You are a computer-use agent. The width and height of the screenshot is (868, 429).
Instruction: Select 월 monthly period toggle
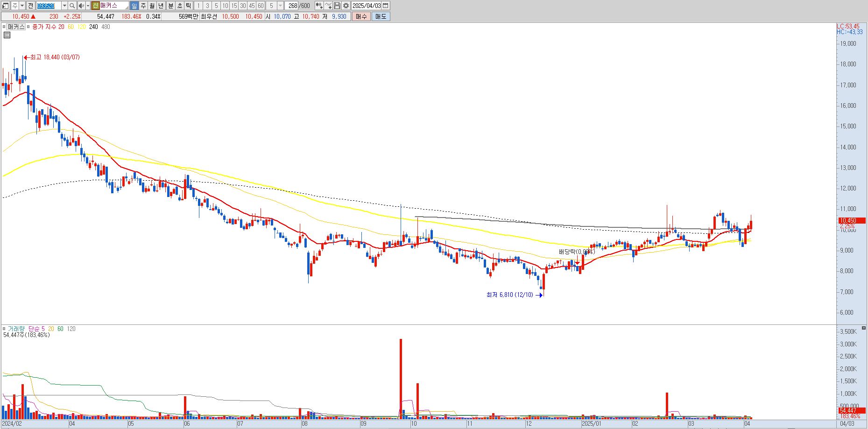pyautogui.click(x=152, y=6)
